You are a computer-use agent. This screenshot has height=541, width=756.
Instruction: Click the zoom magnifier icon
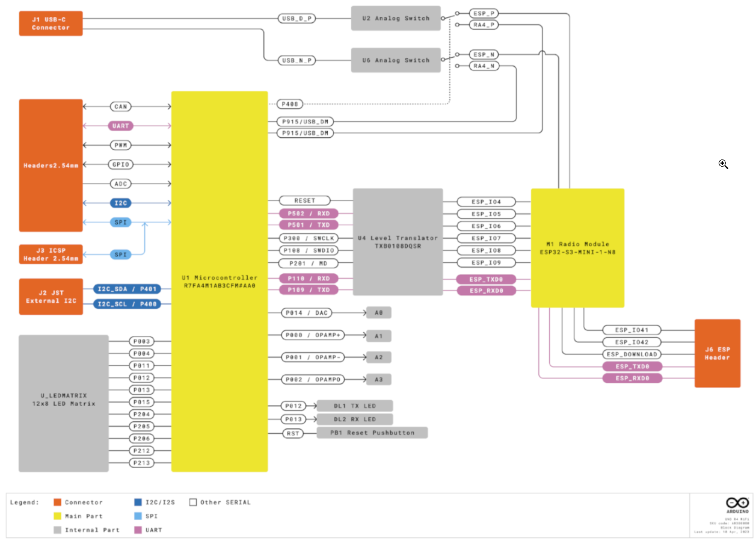coord(723,164)
